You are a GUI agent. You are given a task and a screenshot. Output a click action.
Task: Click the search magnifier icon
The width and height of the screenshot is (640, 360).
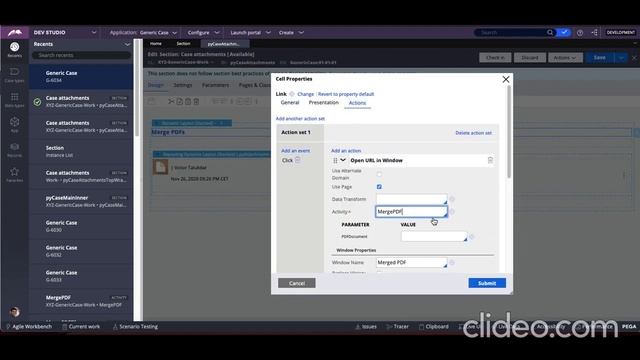[550, 32]
